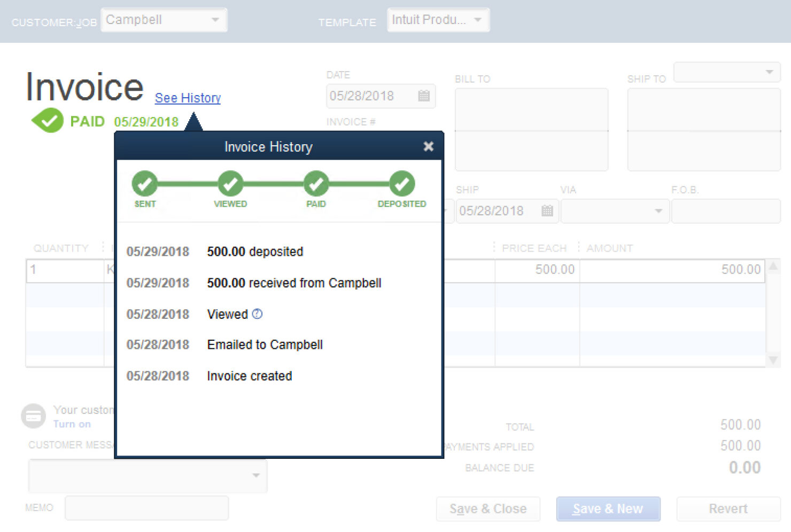The width and height of the screenshot is (791, 532).
Task: Click the Deposited status checkmark icon
Action: (x=402, y=184)
